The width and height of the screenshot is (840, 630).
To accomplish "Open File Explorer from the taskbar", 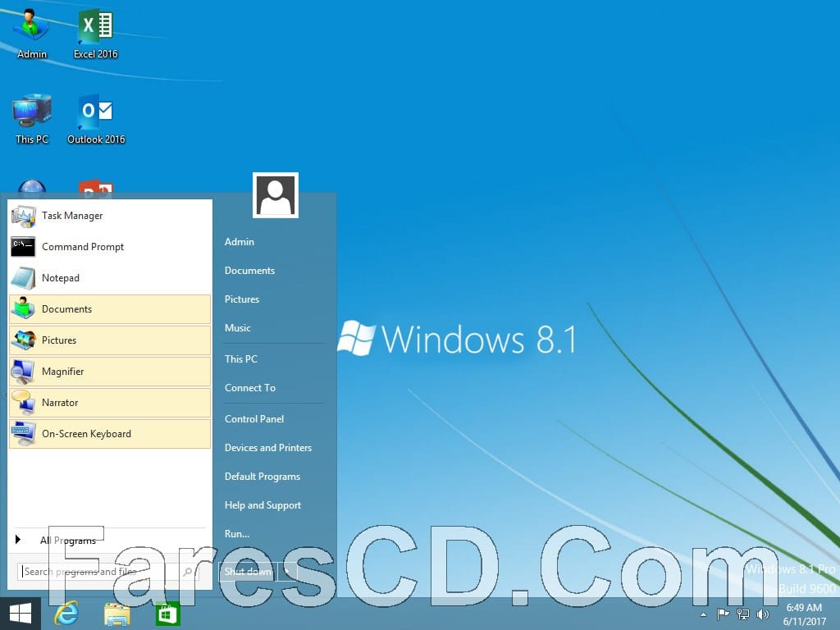I will coord(116,614).
